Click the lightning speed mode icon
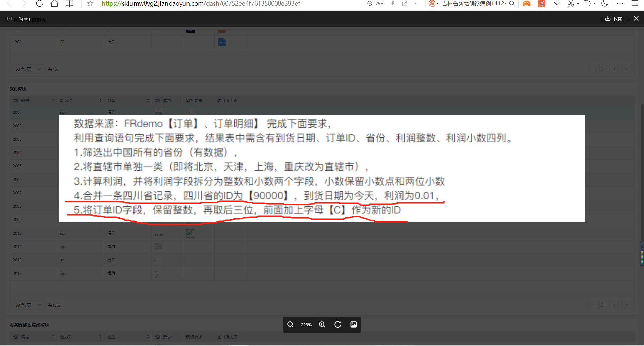Viewport: 644px width, 346px height. pyautogui.click(x=393, y=3)
